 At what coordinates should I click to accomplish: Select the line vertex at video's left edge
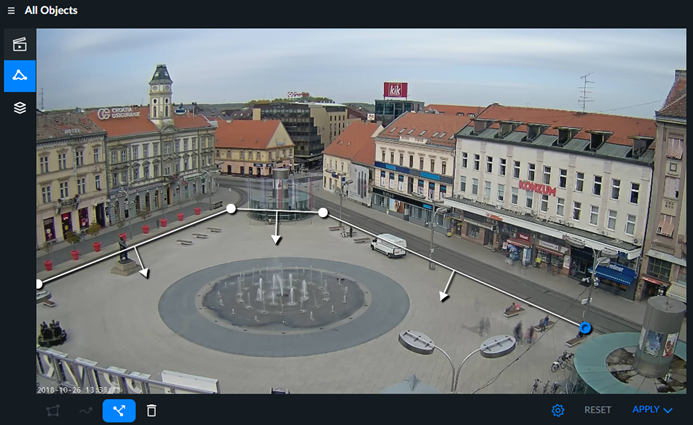(39, 284)
